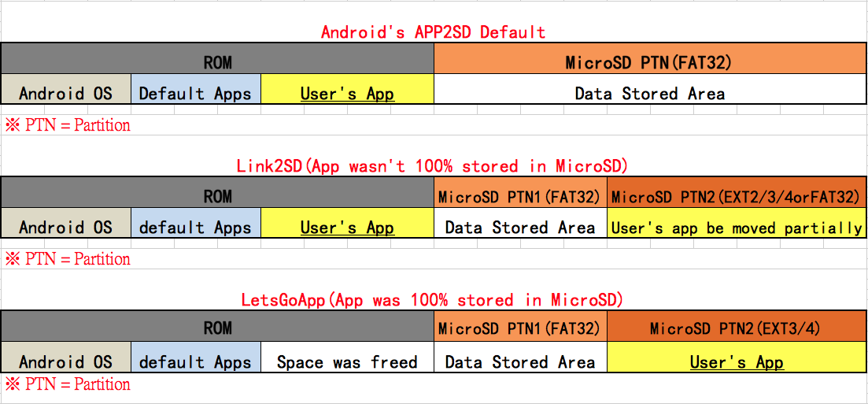The image size is (868, 404).
Task: Click underlined User's App in Link2SD ROM
Action: 347,228
